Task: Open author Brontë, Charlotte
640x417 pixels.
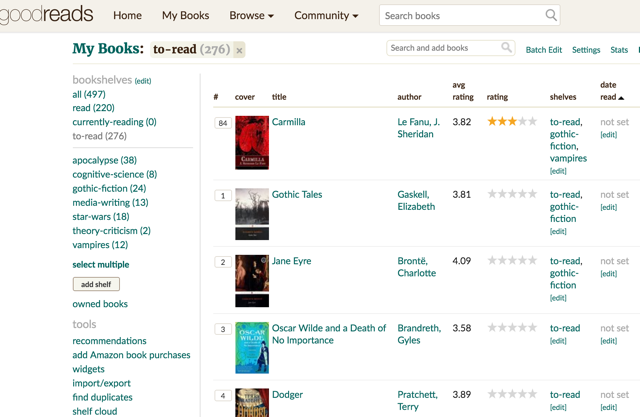Action: [416, 267]
